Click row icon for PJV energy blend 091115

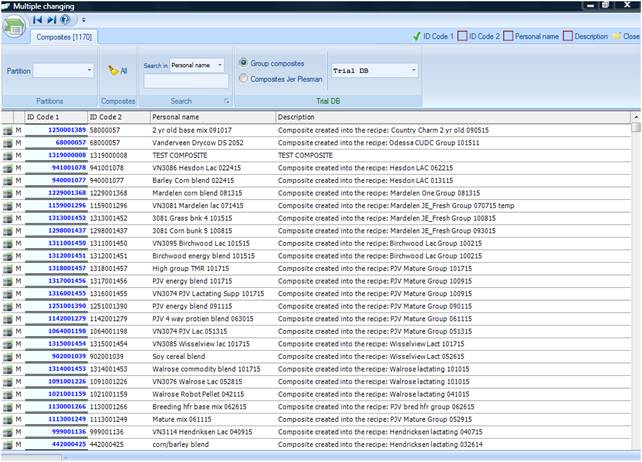click(7, 307)
